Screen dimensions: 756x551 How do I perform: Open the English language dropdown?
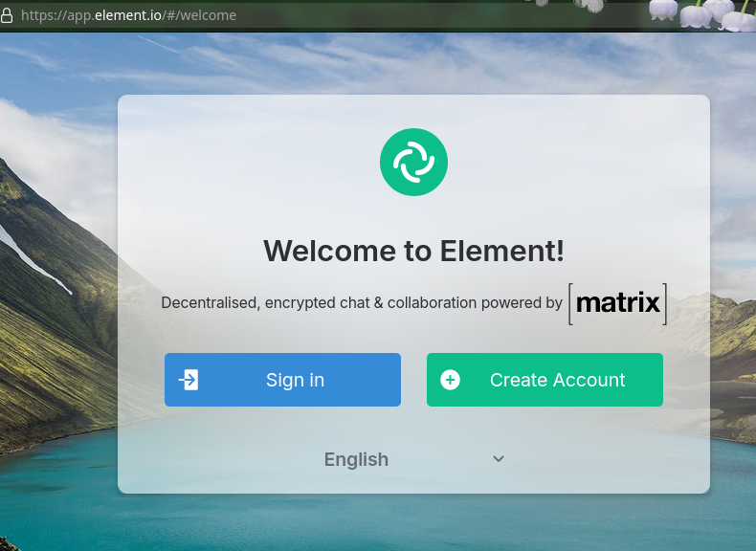point(413,459)
